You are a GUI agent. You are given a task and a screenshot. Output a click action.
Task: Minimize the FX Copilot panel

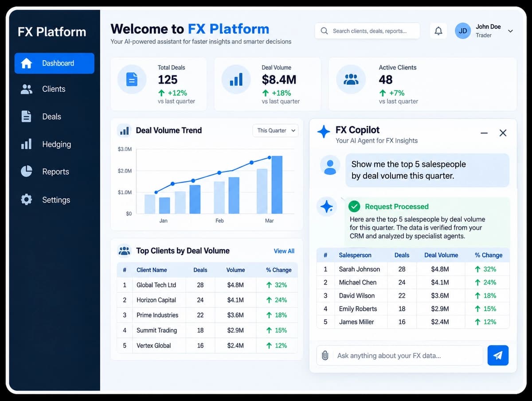484,133
